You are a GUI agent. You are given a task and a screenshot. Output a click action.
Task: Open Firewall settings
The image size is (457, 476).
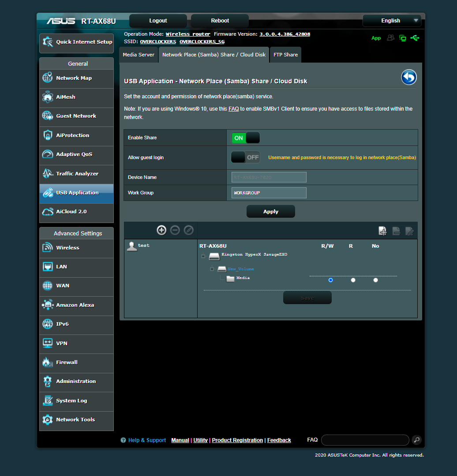pos(77,363)
